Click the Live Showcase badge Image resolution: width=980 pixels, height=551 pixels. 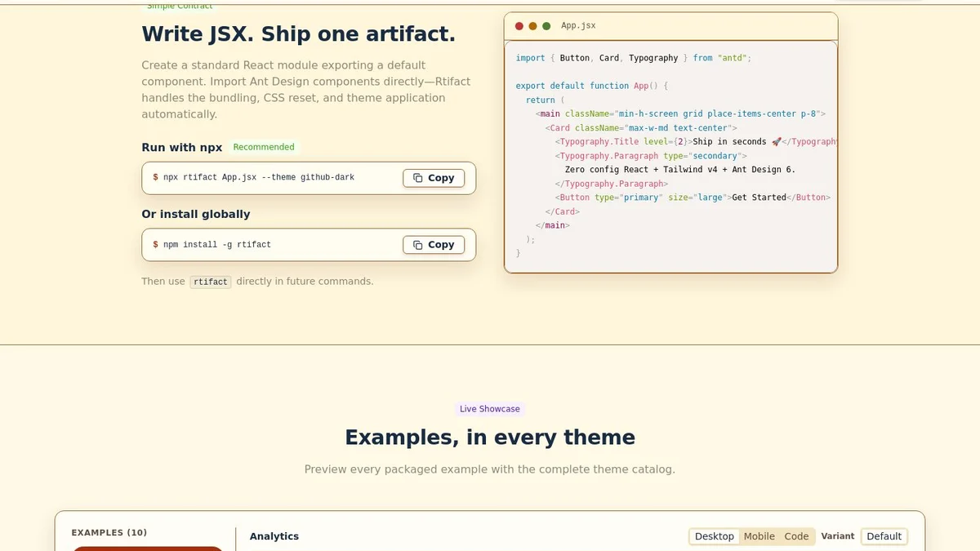pyautogui.click(x=490, y=409)
